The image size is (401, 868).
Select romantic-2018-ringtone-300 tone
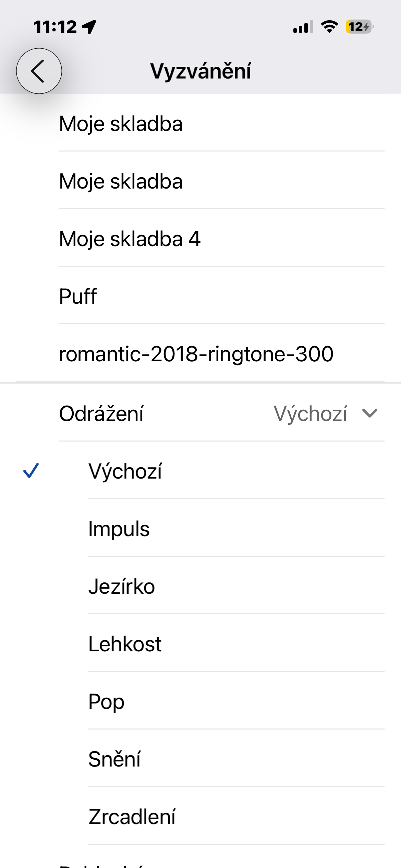196,354
